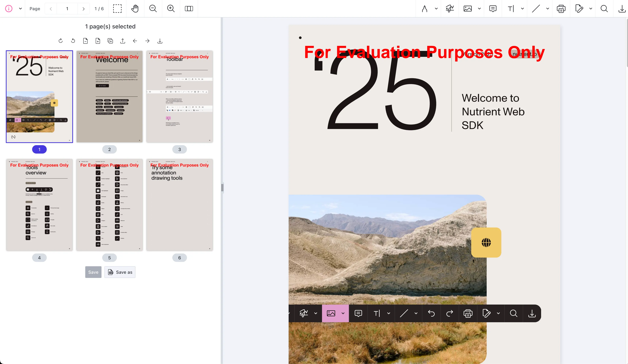Click the Save button
This screenshot has width=628, height=364.
[x=93, y=272]
